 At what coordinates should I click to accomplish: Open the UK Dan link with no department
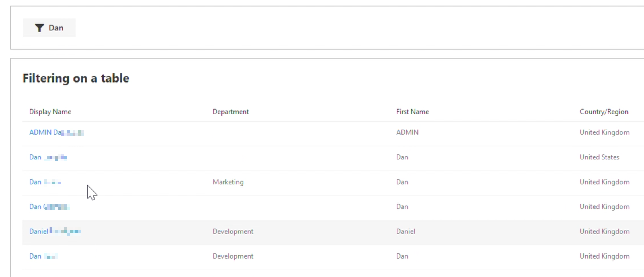click(x=49, y=207)
